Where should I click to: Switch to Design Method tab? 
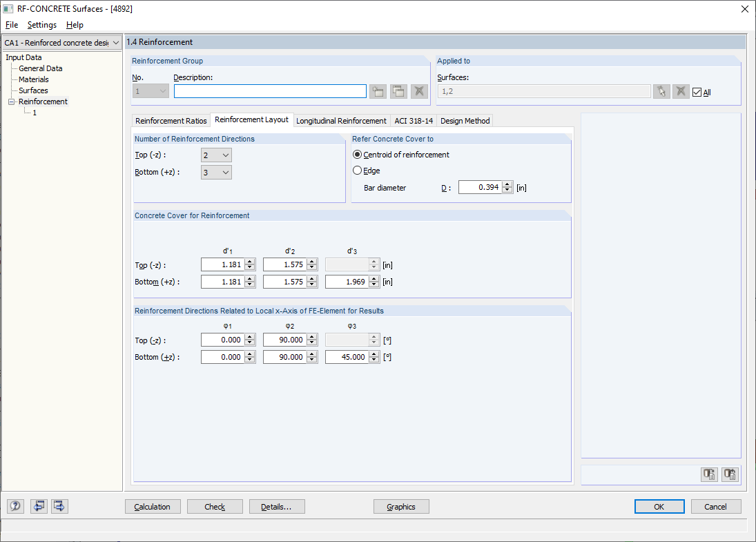point(465,121)
